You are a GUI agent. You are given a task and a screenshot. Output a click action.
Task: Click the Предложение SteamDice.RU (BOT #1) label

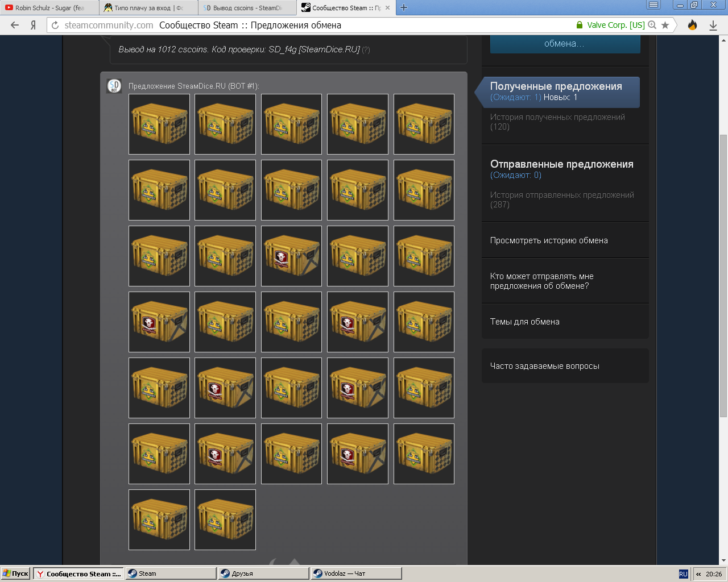[x=194, y=86]
